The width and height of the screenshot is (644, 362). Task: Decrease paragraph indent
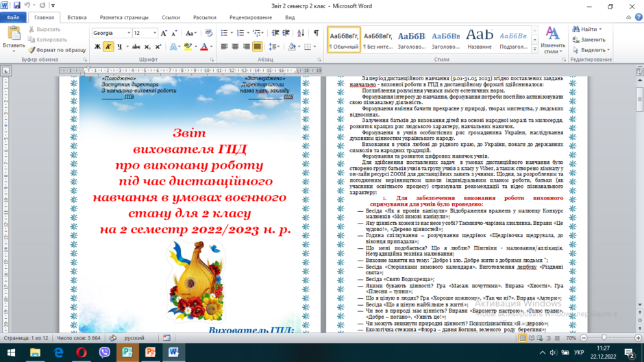pos(275,33)
